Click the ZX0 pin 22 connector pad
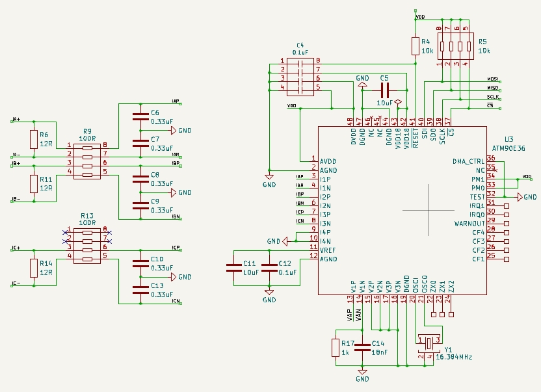 coord(433,315)
